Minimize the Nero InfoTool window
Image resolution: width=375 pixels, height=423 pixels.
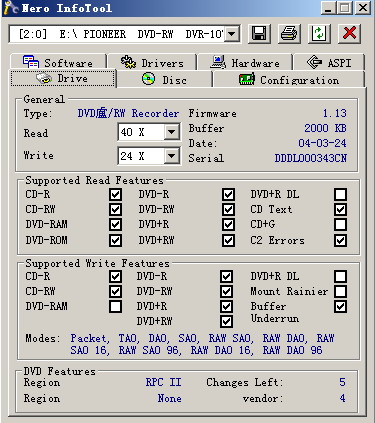[x=328, y=8]
